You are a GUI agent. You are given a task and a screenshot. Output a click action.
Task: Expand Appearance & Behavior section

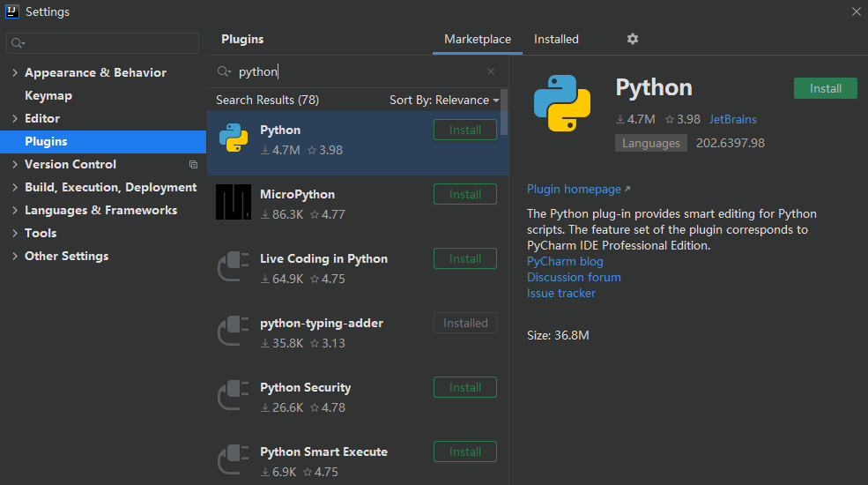pos(15,72)
